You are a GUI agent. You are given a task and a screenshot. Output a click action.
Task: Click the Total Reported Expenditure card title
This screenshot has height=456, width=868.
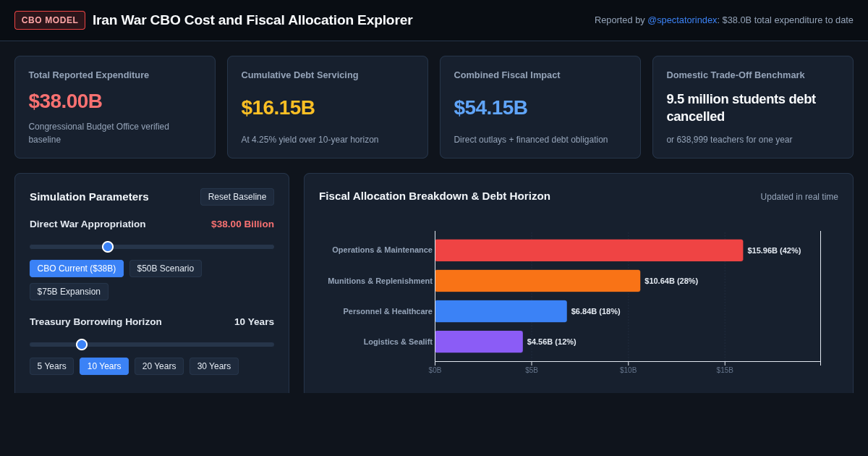coord(89,75)
